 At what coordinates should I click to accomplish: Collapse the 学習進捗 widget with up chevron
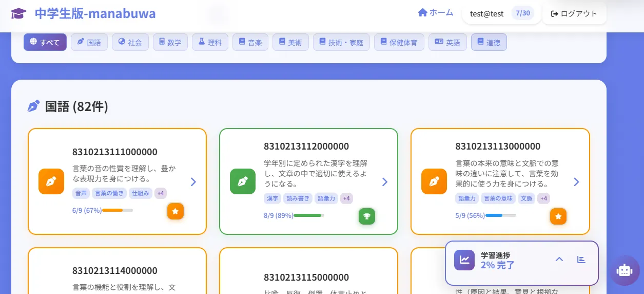[559, 260]
